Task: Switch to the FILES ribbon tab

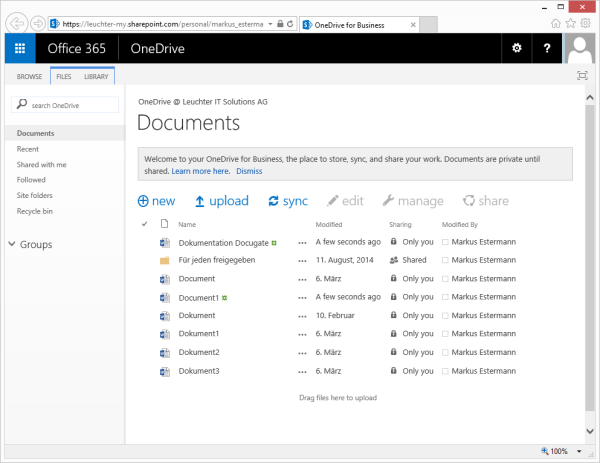Action: pos(64,77)
